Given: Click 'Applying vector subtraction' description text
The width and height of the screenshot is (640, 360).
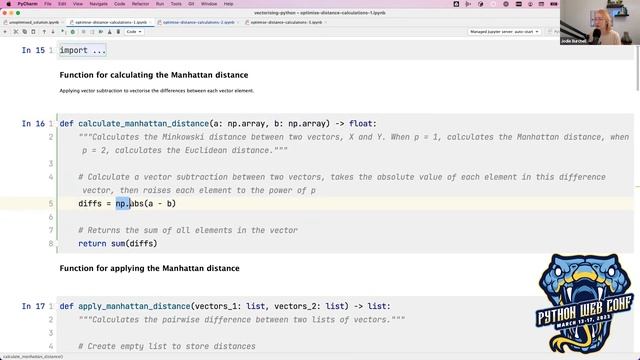Looking at the screenshot, I should [x=157, y=91].
